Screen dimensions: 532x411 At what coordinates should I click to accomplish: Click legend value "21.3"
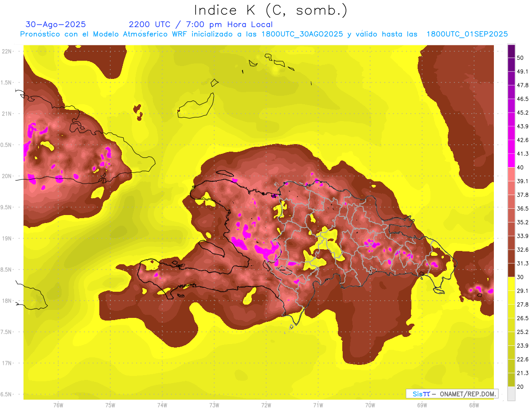523,373
